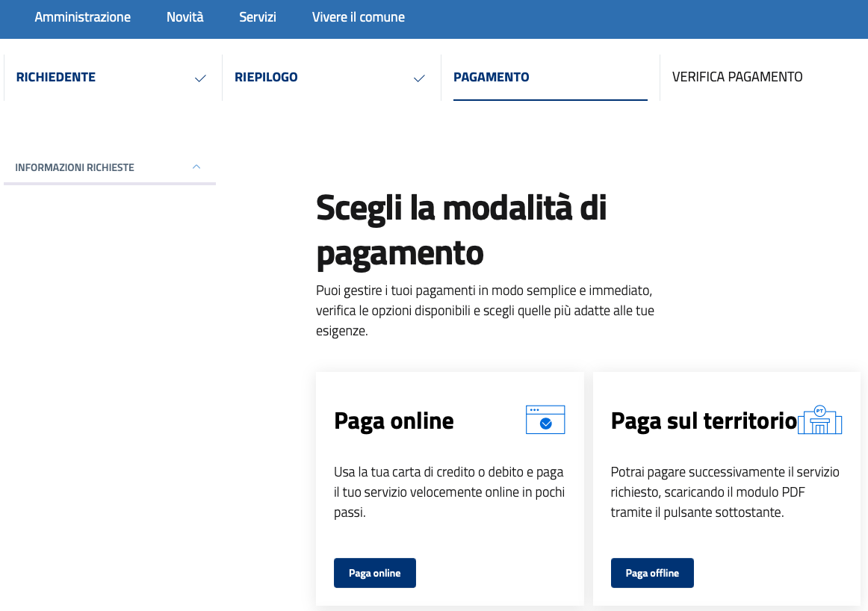Toggle the INFORMAZIONI RICHIESTE section label
The height and width of the screenshot is (611, 868).
click(x=75, y=167)
